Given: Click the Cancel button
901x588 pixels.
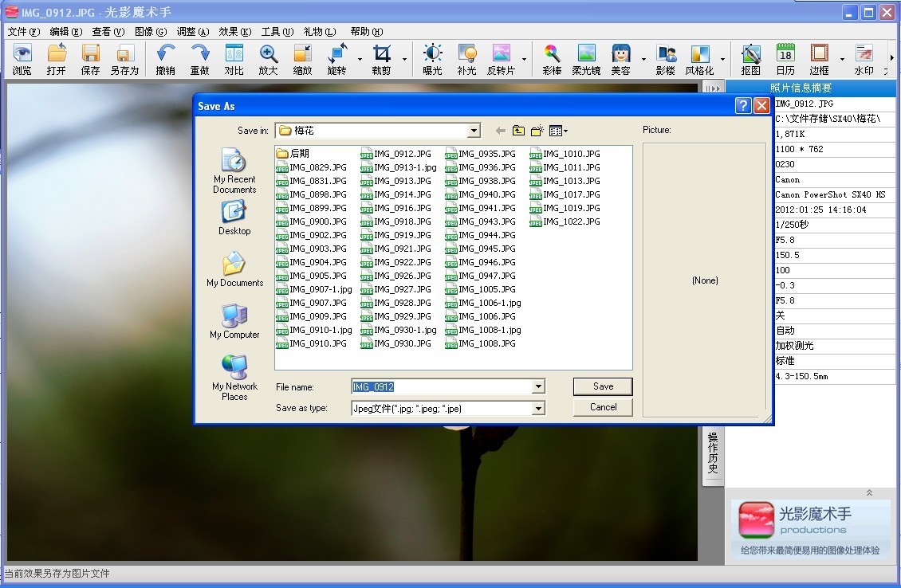Looking at the screenshot, I should [603, 407].
